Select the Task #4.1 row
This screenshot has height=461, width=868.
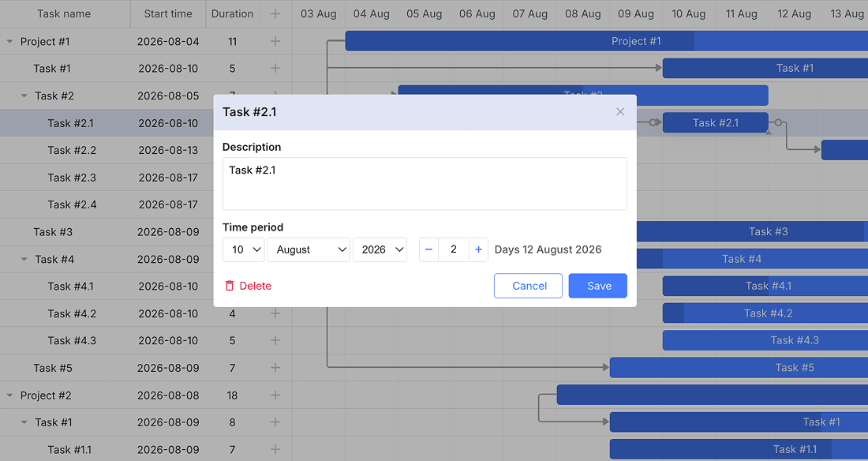[x=107, y=287]
